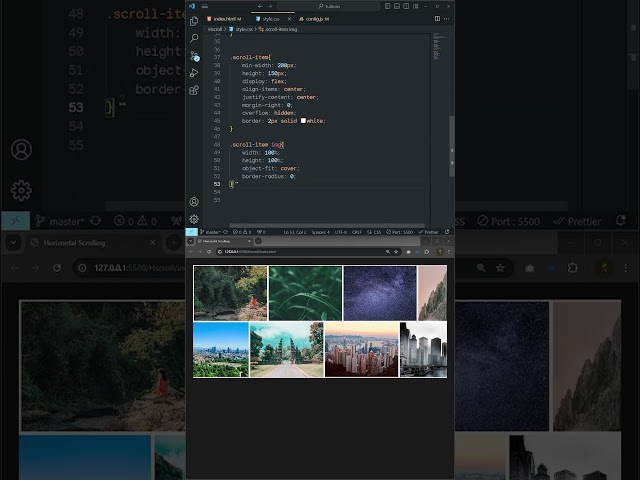Click the green leaves image thumbnail
The image size is (640, 480).
coord(305,293)
